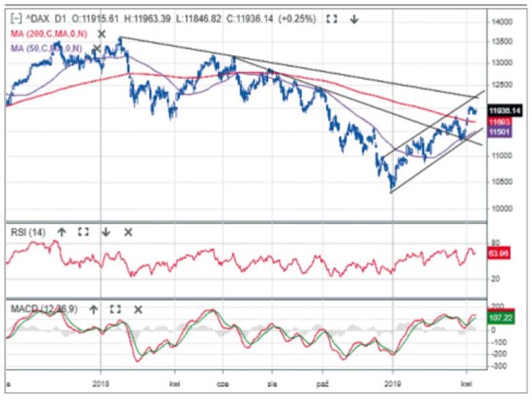Viewport: 532px width, 403px height.
Task: Move the RSI (14) pane up
Action: click(x=61, y=232)
